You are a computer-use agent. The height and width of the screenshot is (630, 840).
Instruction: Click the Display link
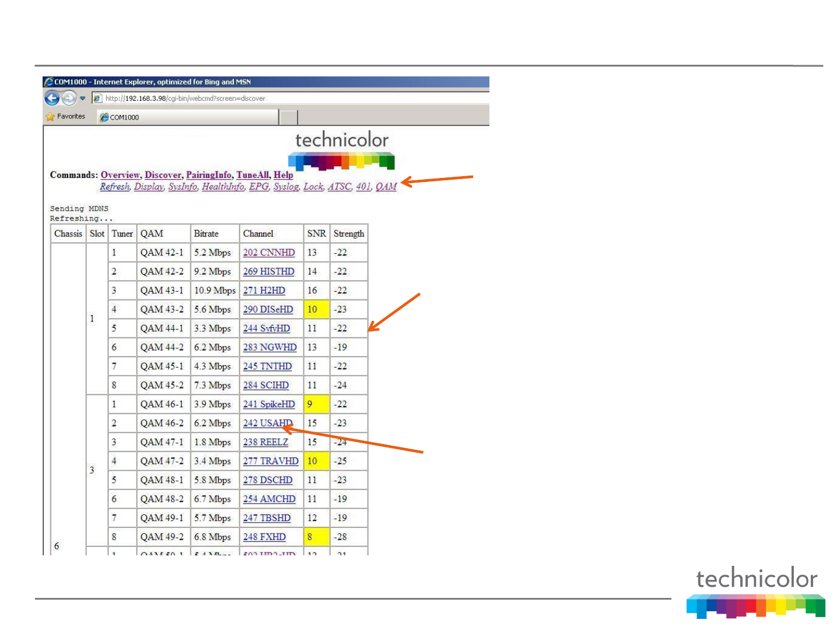click(x=149, y=187)
